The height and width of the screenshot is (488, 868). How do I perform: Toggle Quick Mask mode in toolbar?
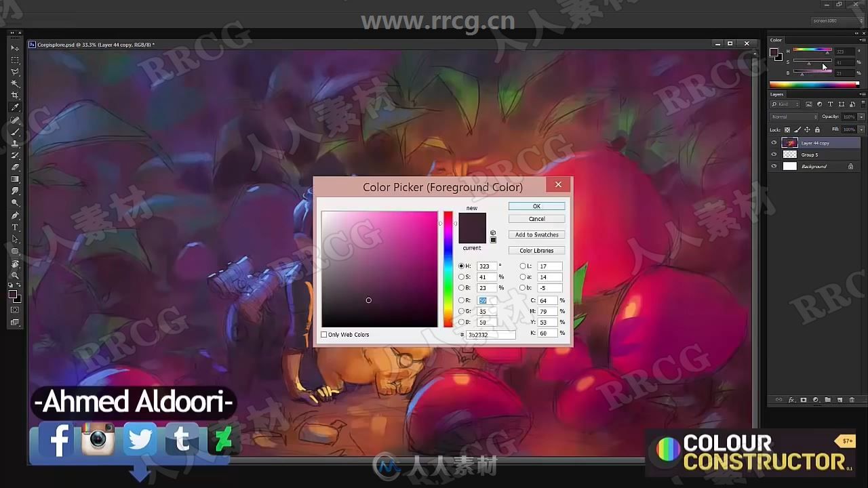point(15,310)
